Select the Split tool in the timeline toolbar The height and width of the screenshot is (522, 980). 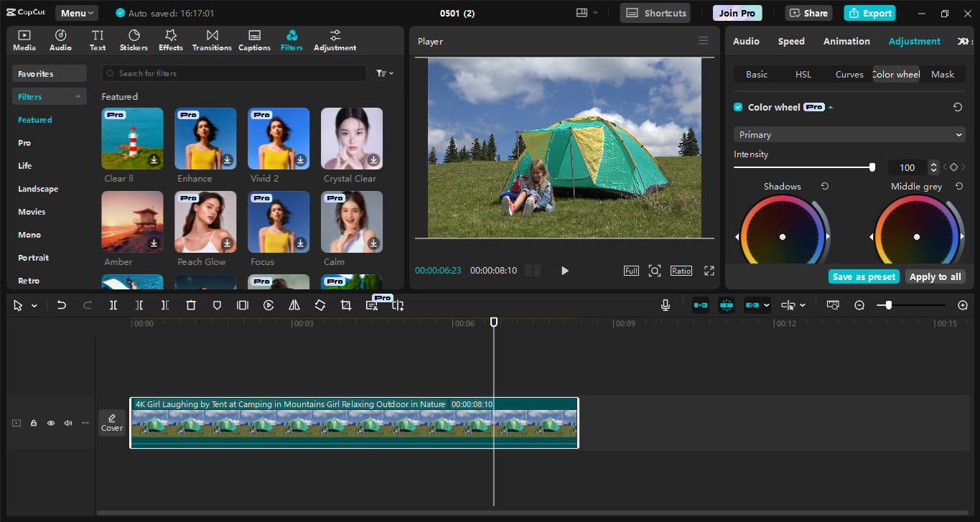[x=113, y=304]
